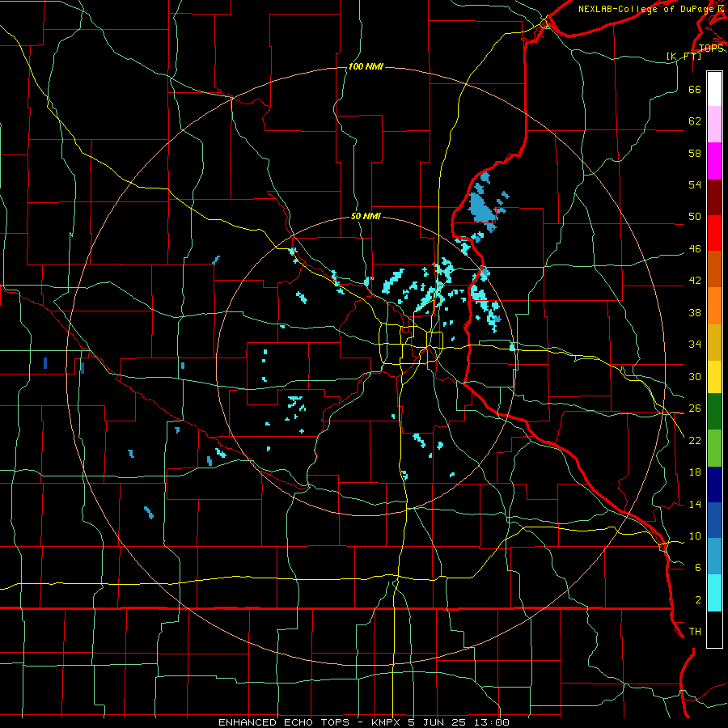Click the cyan legend swatch near the 2 label
Screen dimensions: 728x728
[x=714, y=593]
